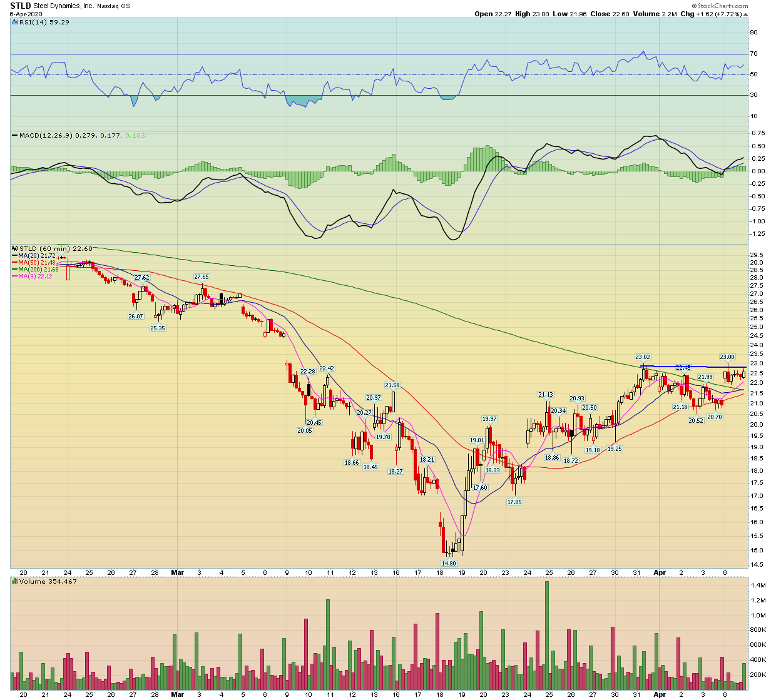Image resolution: width=776 pixels, height=700 pixels.
Task: Click the 25.35 low price callout
Action: pyautogui.click(x=158, y=328)
